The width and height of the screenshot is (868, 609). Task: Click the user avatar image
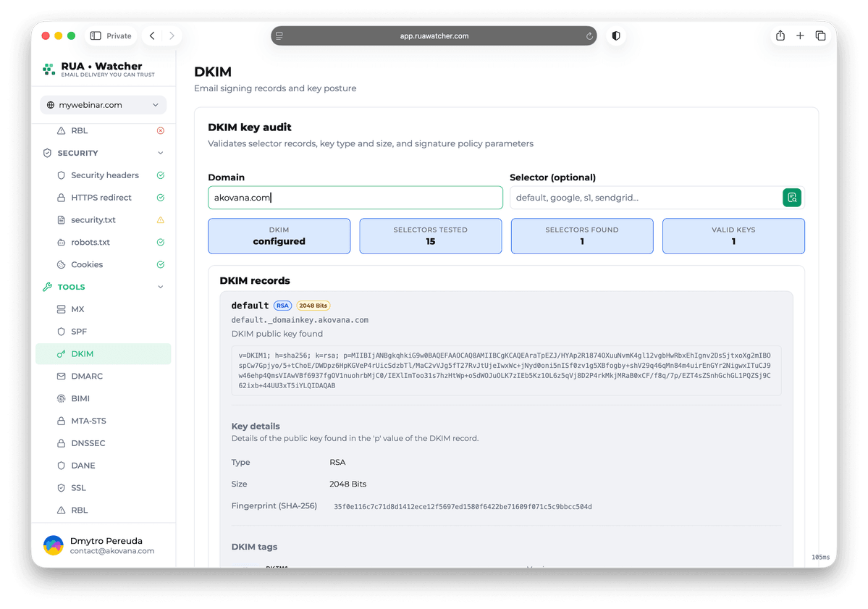coord(54,545)
